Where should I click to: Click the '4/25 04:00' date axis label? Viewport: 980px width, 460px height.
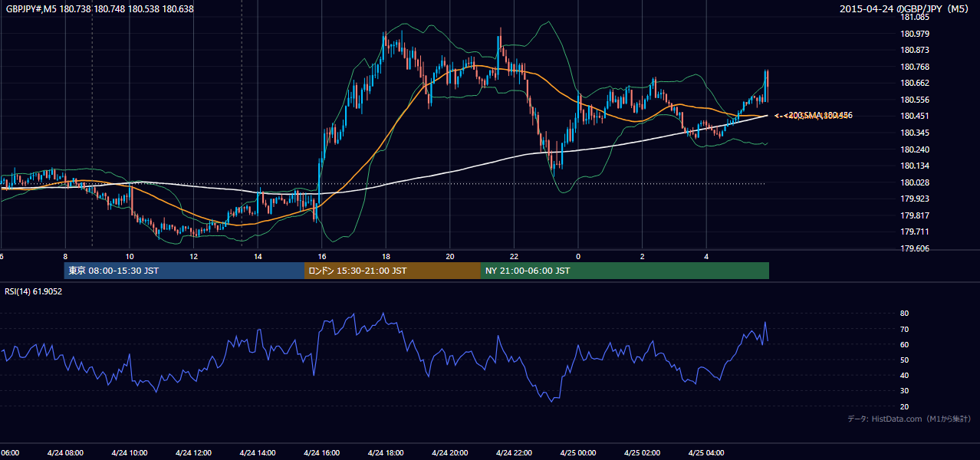pyautogui.click(x=706, y=452)
